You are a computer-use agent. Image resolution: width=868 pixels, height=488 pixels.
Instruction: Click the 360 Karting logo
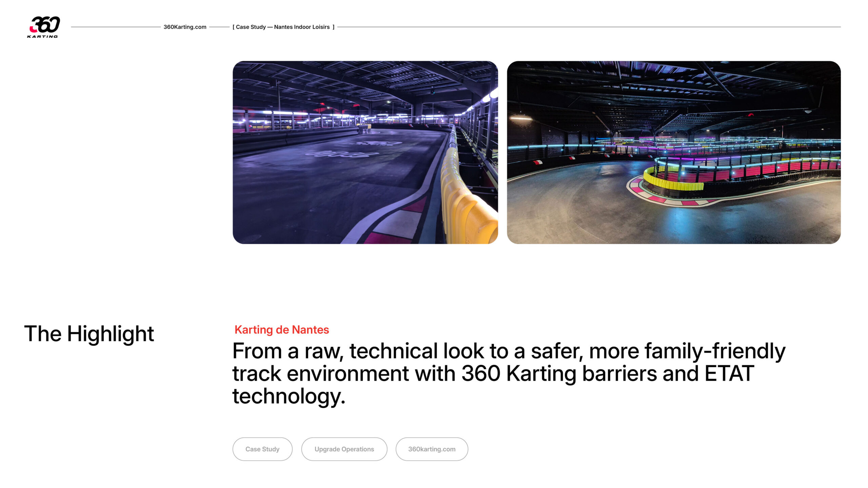(43, 27)
